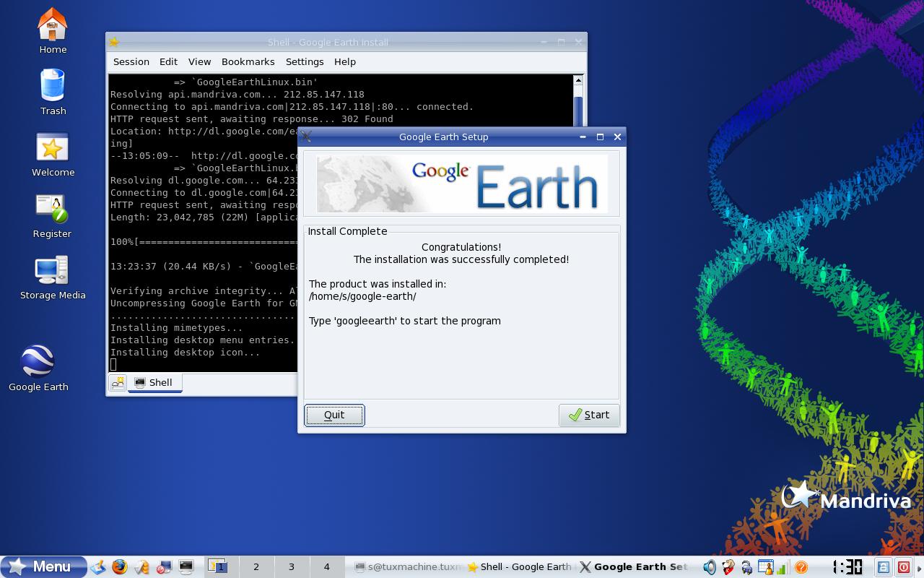
Task: Select Shell - Google Earth taskbar entry
Action: pyautogui.click(x=522, y=566)
